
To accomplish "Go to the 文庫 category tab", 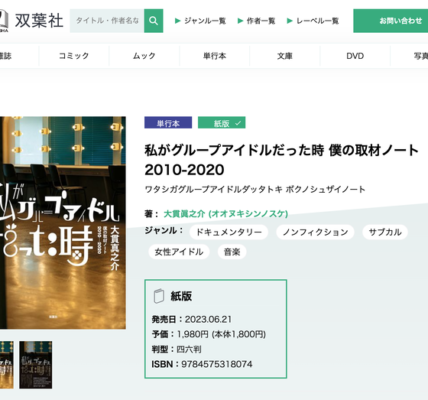I will tap(285, 56).
